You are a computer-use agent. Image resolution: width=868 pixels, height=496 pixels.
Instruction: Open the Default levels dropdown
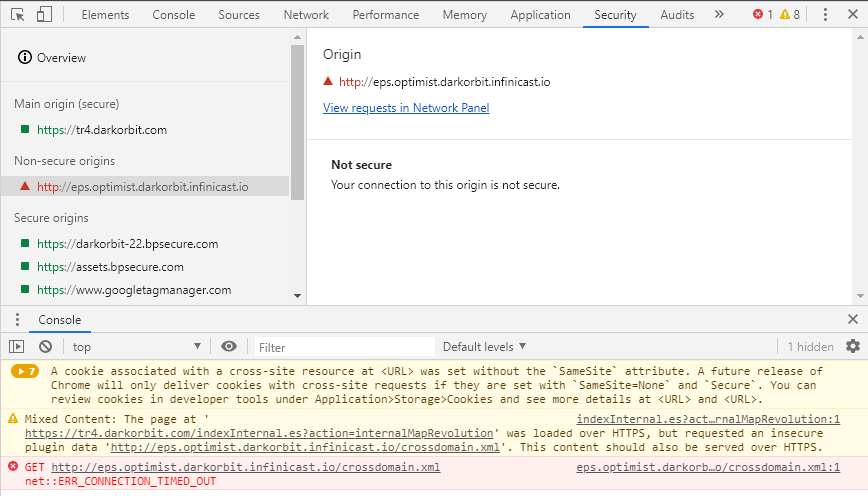(484, 347)
